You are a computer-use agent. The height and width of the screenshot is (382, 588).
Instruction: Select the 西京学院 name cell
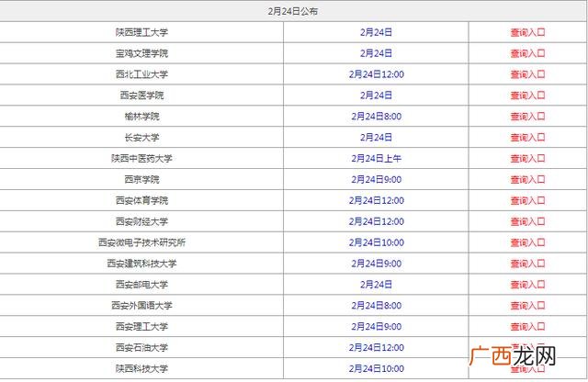[x=141, y=179]
